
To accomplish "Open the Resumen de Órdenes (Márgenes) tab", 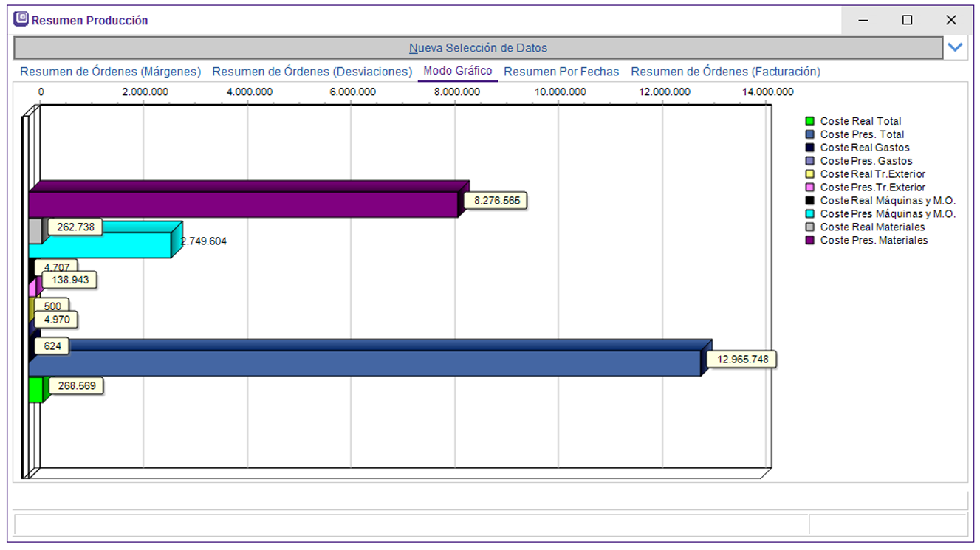I will click(x=110, y=72).
